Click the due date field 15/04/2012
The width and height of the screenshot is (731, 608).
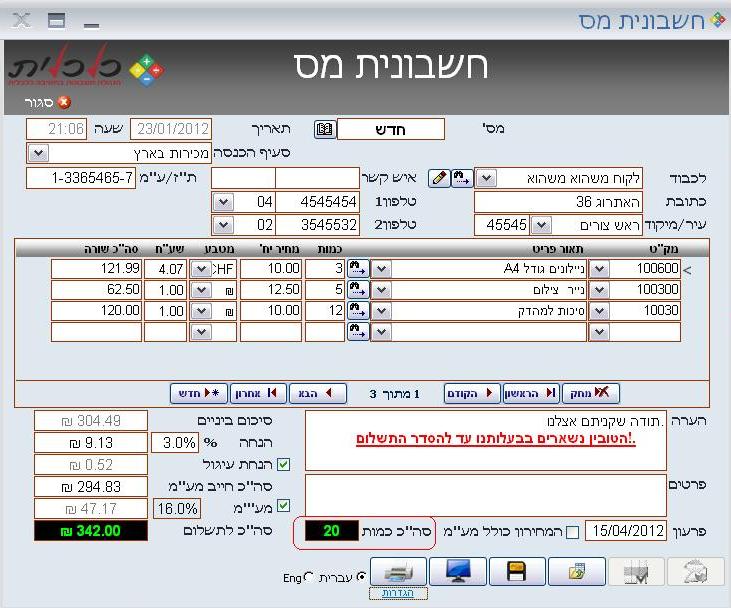tap(625, 531)
